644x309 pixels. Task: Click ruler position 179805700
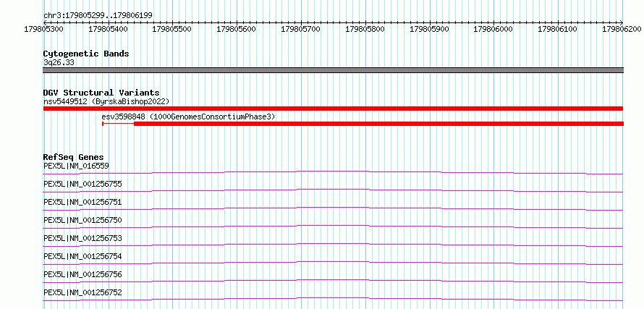click(301, 29)
